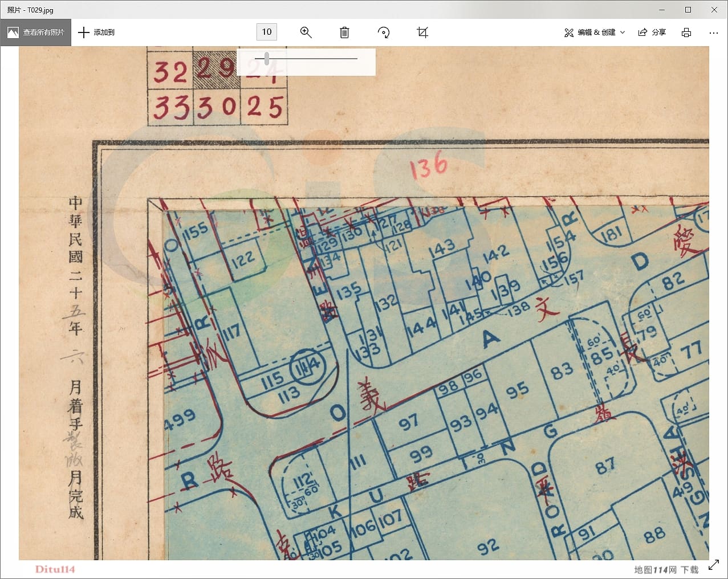Delete the photo with the trash icon
This screenshot has width=728, height=579.
344,32
